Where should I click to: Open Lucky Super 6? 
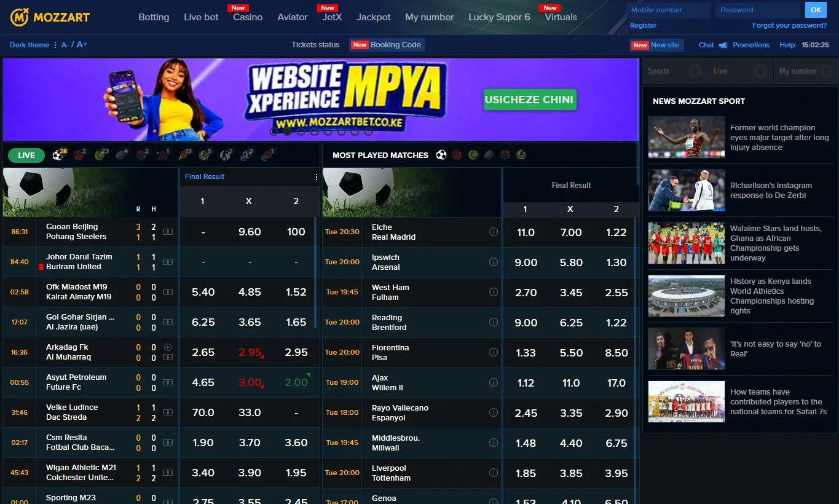click(x=499, y=17)
